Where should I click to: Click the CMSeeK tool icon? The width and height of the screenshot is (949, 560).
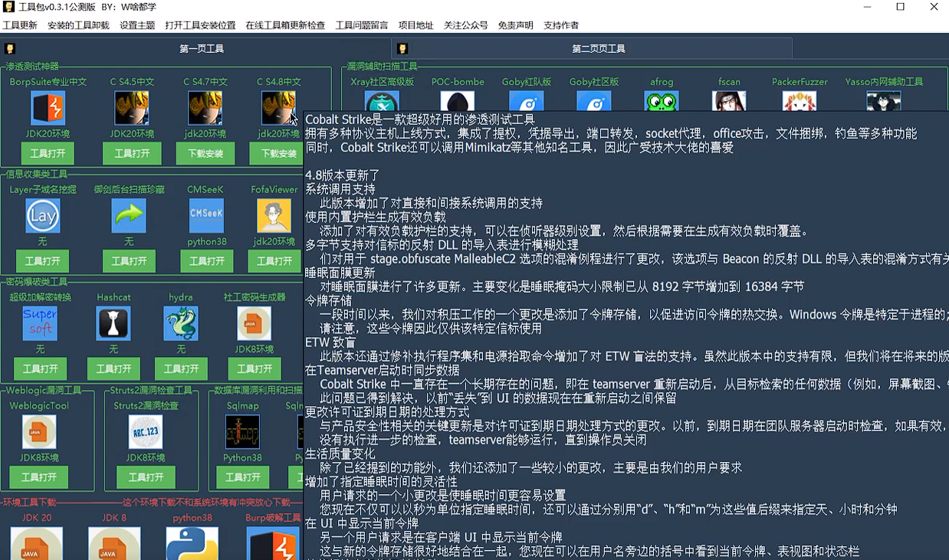click(x=206, y=216)
